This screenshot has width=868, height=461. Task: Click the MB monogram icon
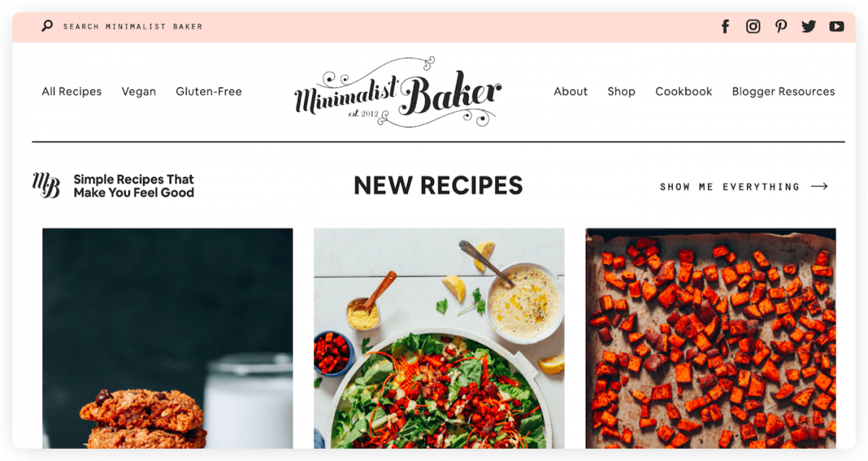point(46,186)
